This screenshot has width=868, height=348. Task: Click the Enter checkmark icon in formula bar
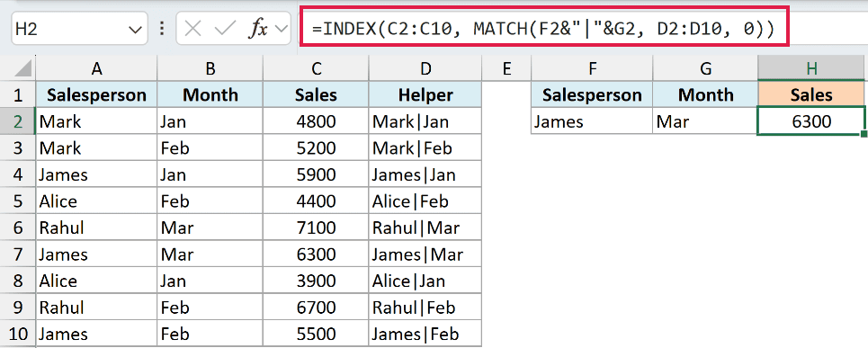click(224, 30)
